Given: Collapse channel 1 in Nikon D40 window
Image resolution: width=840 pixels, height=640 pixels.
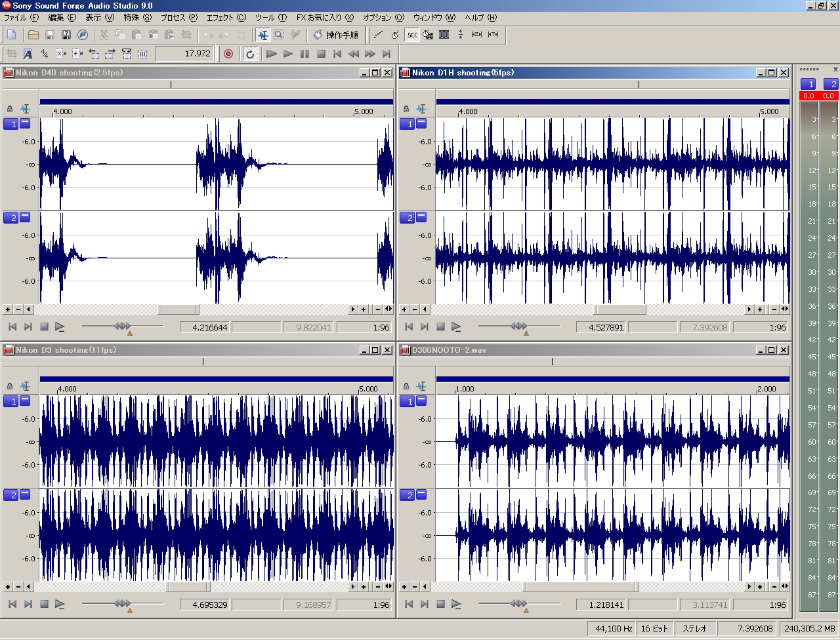Looking at the screenshot, I should (x=25, y=123).
